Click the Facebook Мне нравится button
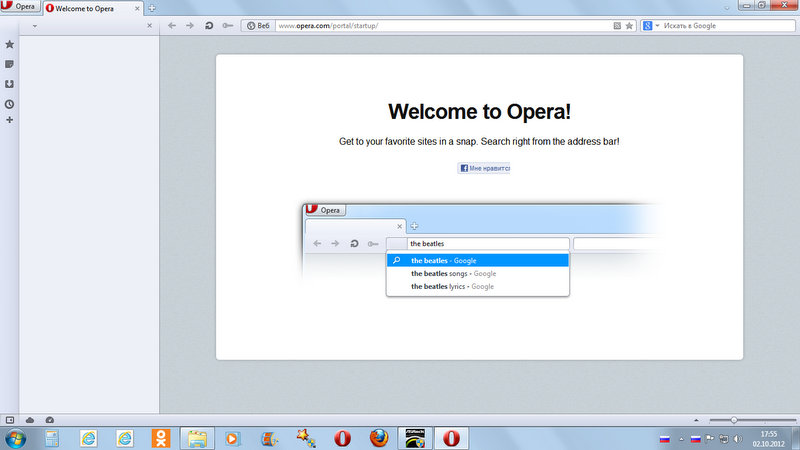 tap(484, 168)
